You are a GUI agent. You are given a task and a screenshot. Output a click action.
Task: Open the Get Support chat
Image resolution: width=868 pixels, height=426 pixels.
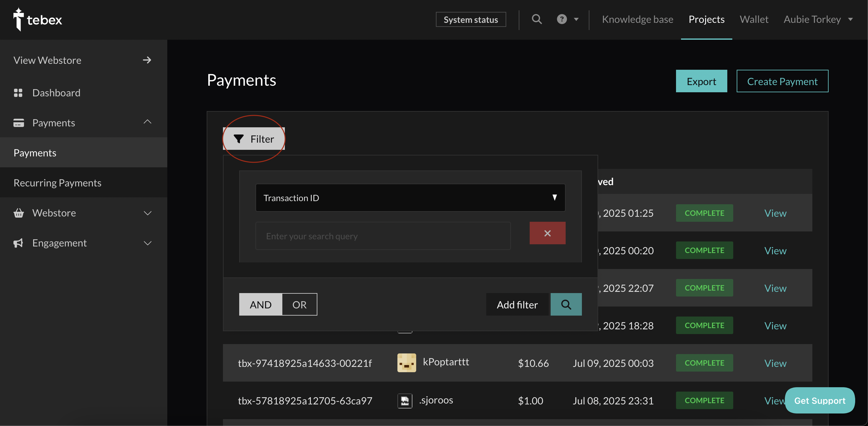(820, 400)
